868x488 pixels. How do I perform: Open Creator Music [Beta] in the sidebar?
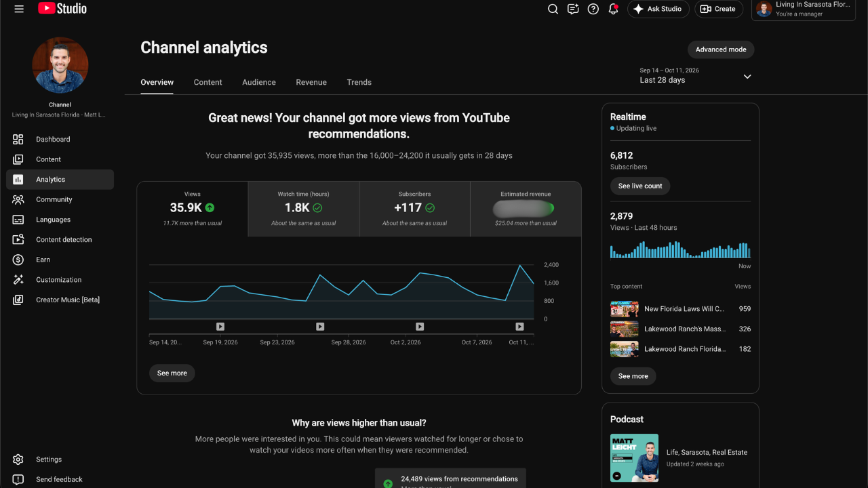click(x=60, y=300)
